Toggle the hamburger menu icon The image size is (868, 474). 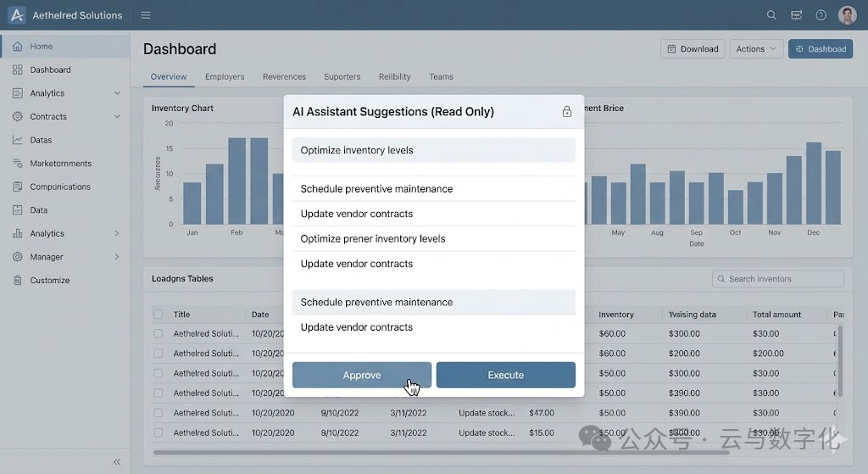[146, 15]
